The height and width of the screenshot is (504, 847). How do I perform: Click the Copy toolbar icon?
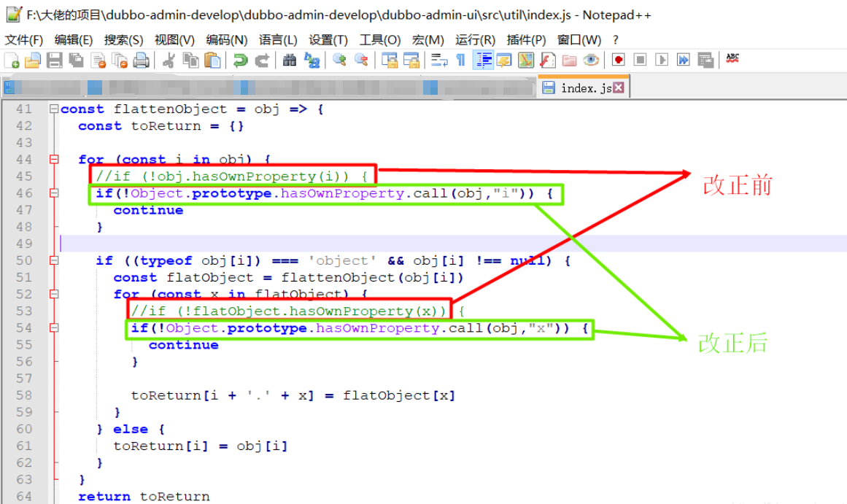tap(190, 60)
